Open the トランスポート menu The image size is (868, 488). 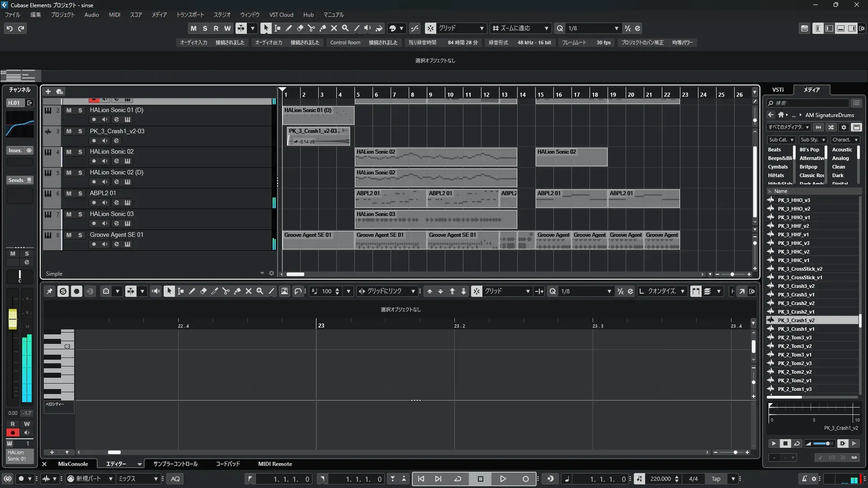point(190,15)
